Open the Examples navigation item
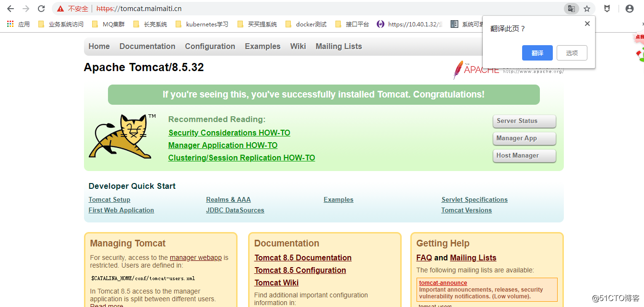 [262, 46]
